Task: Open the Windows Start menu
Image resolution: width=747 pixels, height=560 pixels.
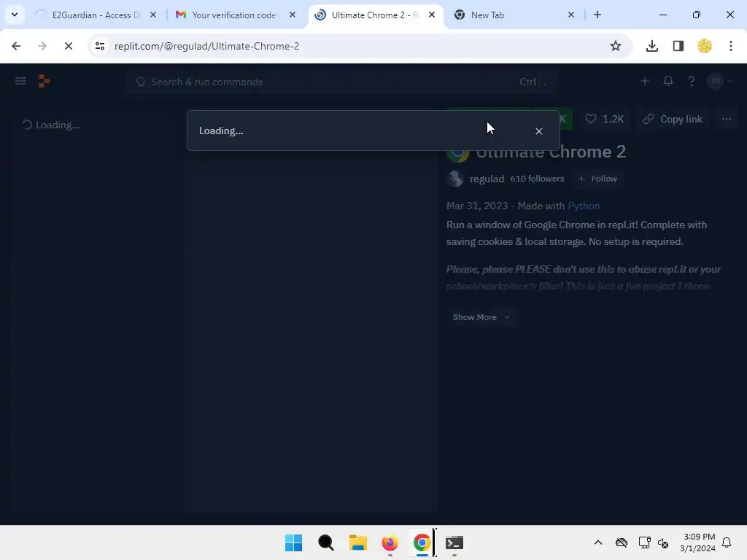Action: coord(293,542)
